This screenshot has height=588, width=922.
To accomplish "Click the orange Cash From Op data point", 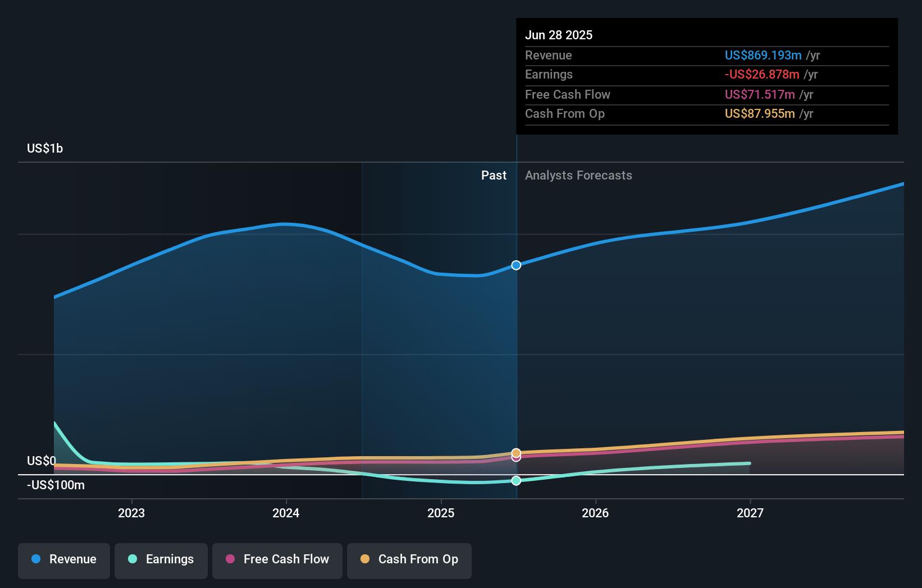I will pos(516,452).
